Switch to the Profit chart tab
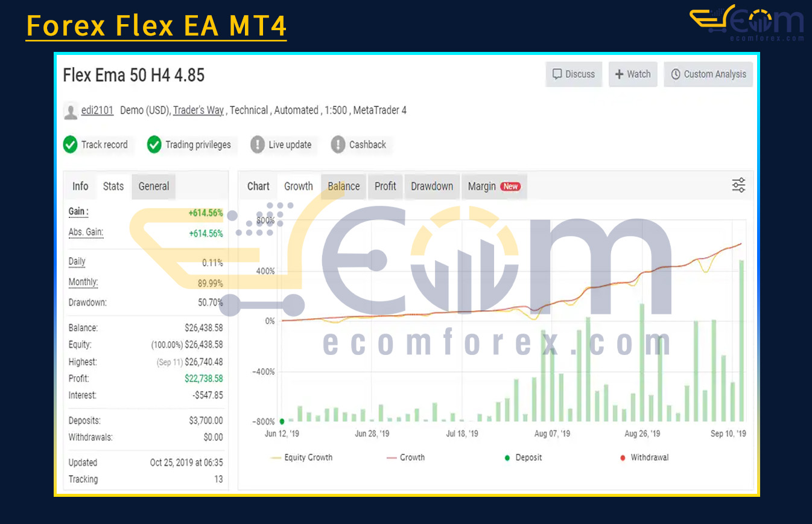 385,187
